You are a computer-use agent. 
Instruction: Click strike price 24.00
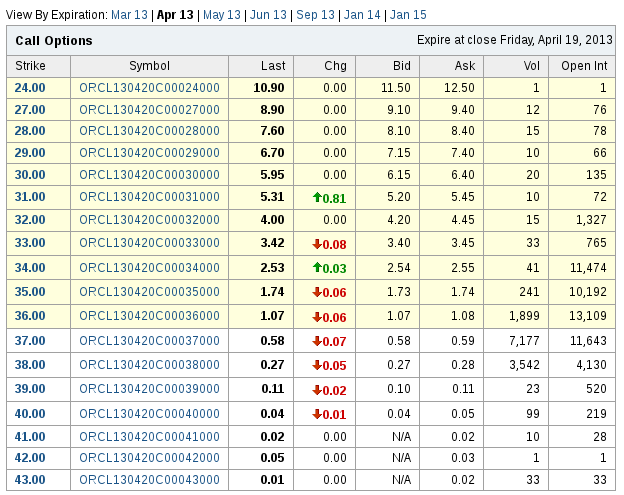click(30, 88)
